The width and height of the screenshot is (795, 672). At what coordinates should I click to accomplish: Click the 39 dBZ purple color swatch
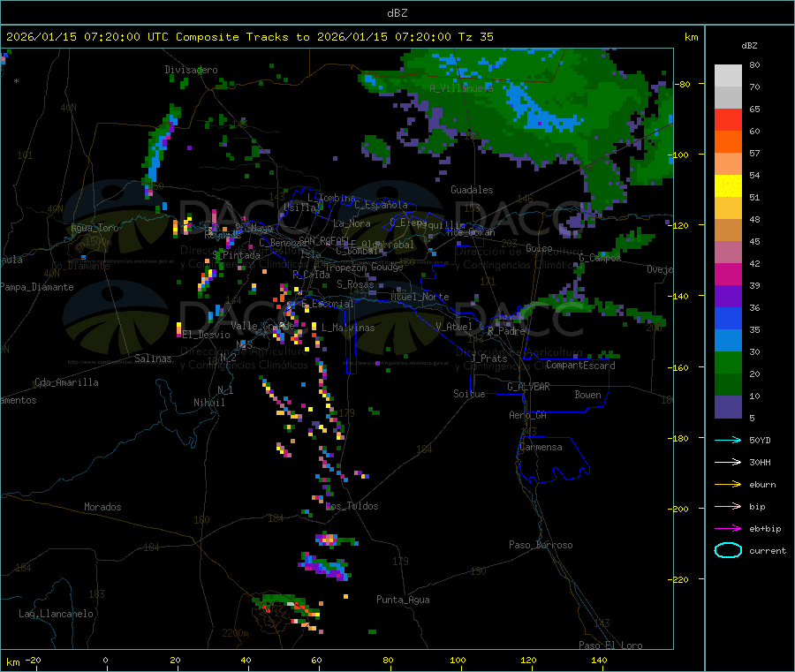click(x=728, y=297)
